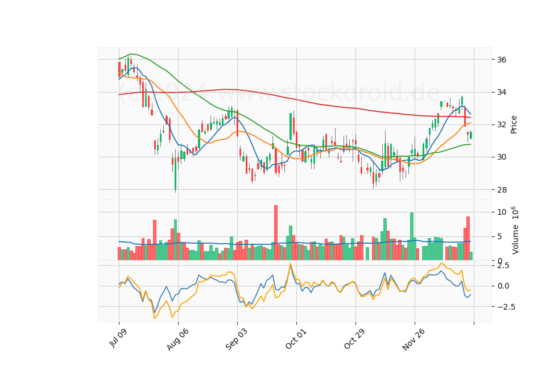Image resolution: width=546 pixels, height=392 pixels.
Task: Click the "32" price tick label
Action: pyautogui.click(x=502, y=124)
